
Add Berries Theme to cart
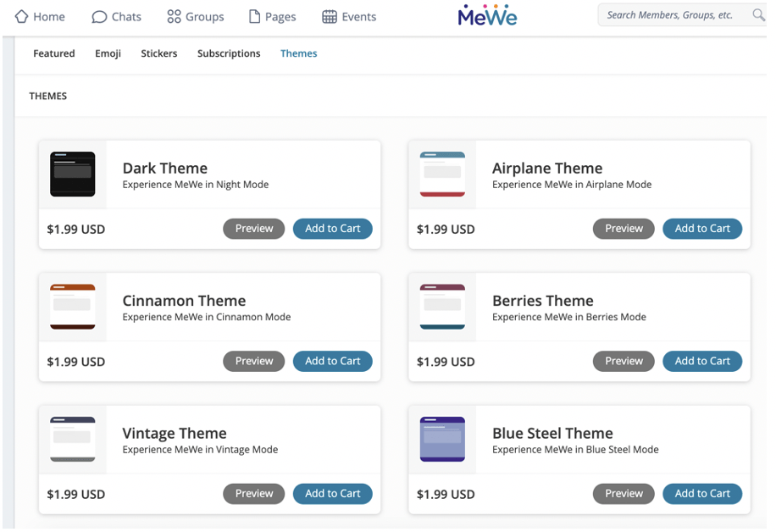click(702, 361)
